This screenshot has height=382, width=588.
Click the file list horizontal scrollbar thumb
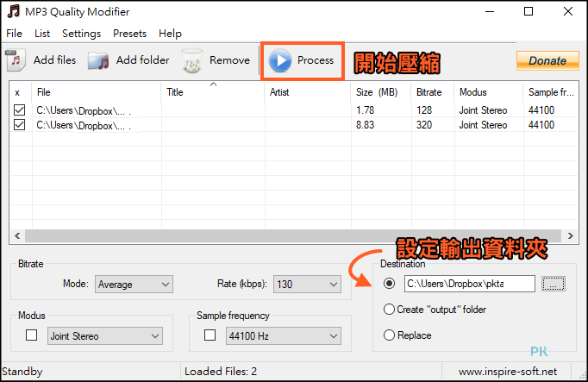pos(292,235)
